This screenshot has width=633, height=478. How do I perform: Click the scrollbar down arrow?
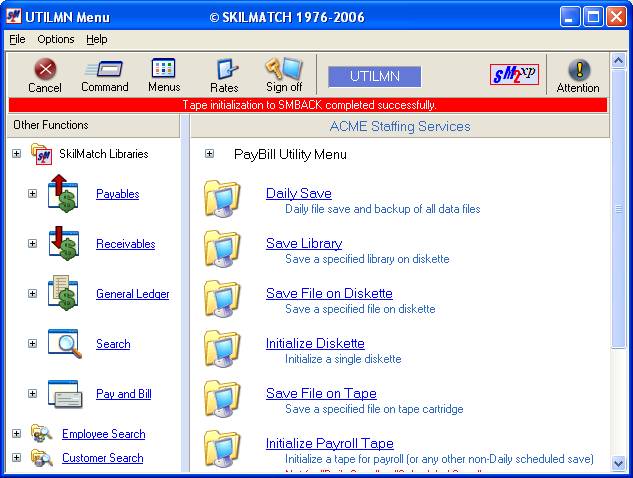coord(618,463)
